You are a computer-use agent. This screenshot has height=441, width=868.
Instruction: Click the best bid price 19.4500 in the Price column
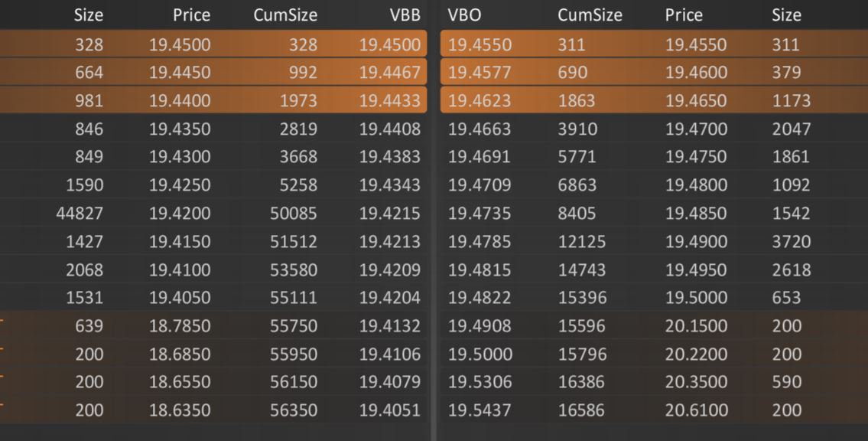tap(180, 44)
